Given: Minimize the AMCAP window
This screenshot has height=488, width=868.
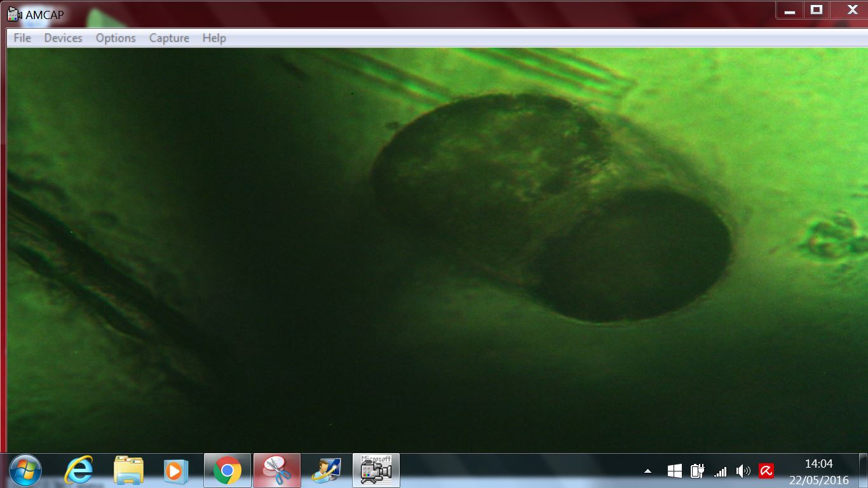Looking at the screenshot, I should (790, 11).
